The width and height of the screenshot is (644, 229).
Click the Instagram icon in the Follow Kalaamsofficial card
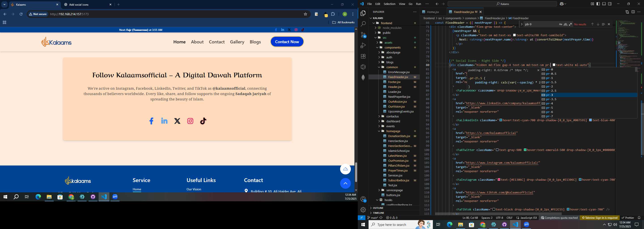[190, 121]
